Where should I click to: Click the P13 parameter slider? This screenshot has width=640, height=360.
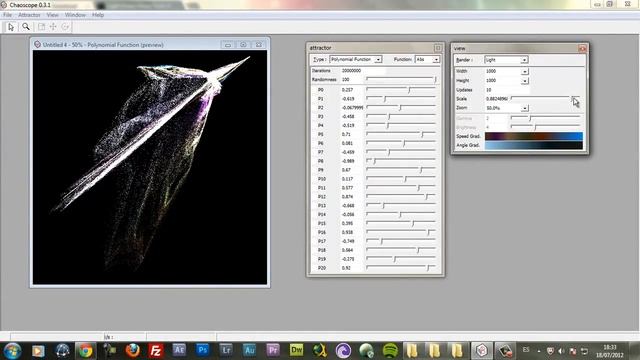pos(401,205)
